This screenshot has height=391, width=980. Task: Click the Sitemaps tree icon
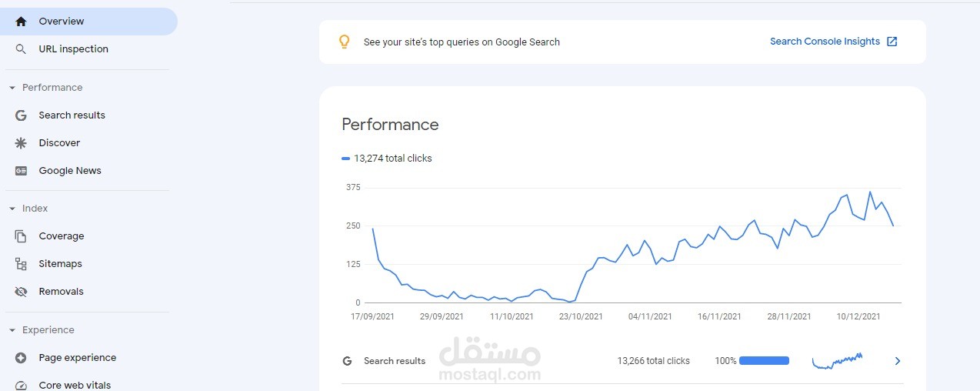(21, 264)
